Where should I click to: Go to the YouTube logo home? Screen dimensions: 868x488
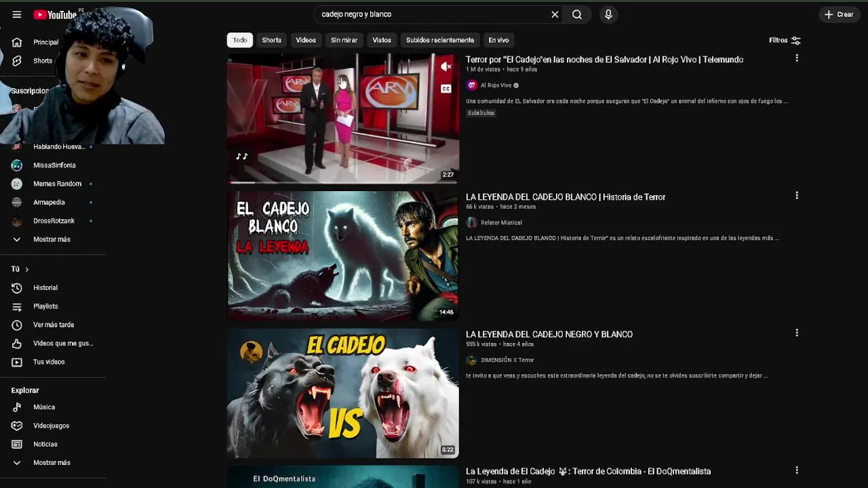pos(55,14)
